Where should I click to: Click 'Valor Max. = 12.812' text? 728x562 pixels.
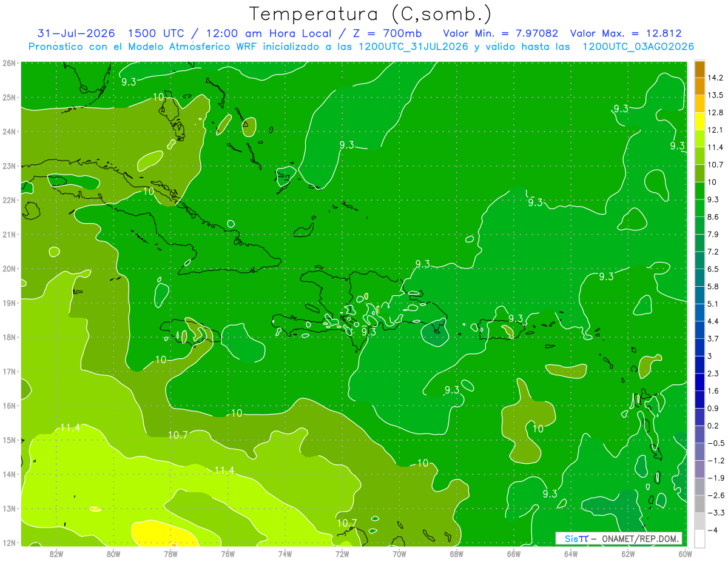pyautogui.click(x=625, y=34)
